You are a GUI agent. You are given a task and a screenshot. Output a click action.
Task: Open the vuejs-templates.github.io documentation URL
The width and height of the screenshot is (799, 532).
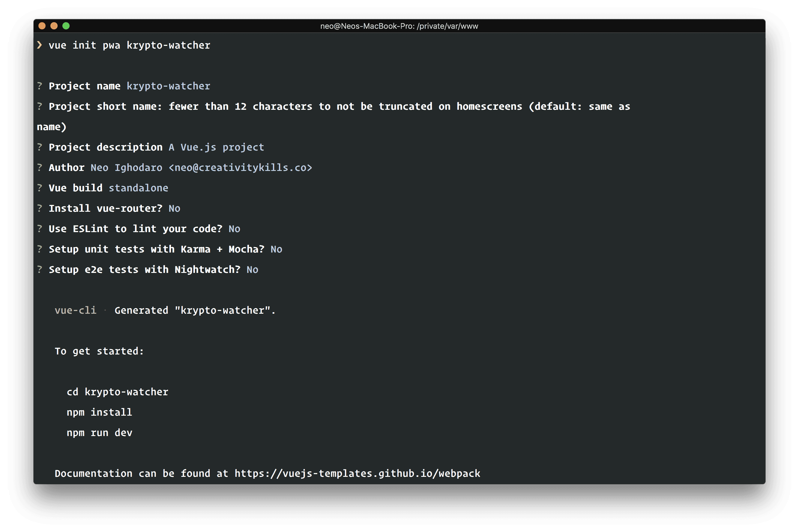tap(357, 473)
